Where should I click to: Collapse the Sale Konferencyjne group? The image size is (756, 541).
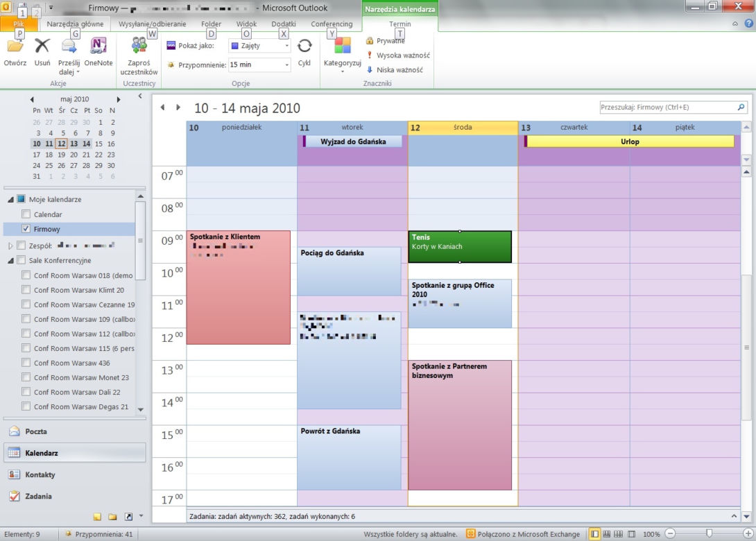pos(10,260)
